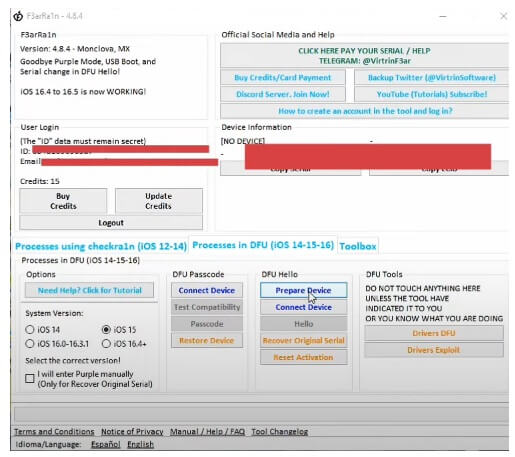Click the progress bar at the bottom

tap(261, 414)
